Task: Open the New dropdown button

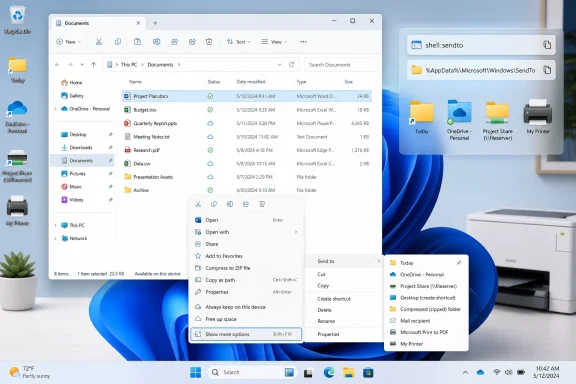Action: tap(68, 42)
